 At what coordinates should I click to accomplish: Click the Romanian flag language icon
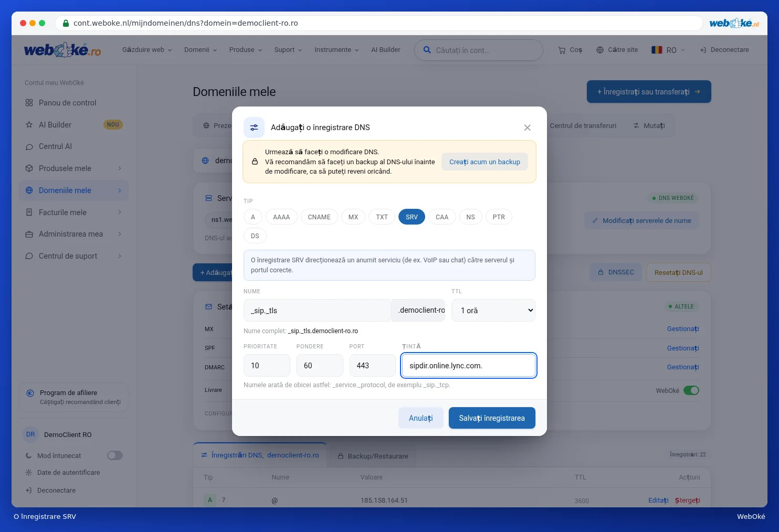[657, 50]
